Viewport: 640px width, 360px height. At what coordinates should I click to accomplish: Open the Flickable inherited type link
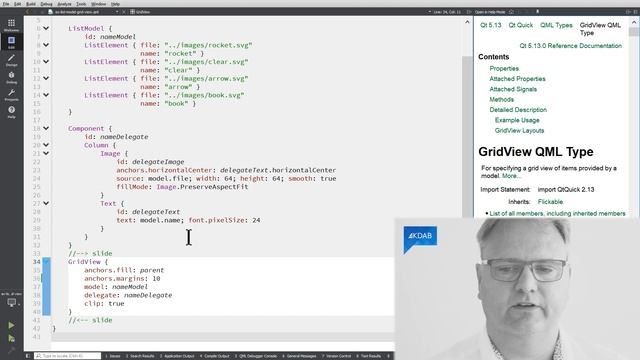click(x=550, y=202)
